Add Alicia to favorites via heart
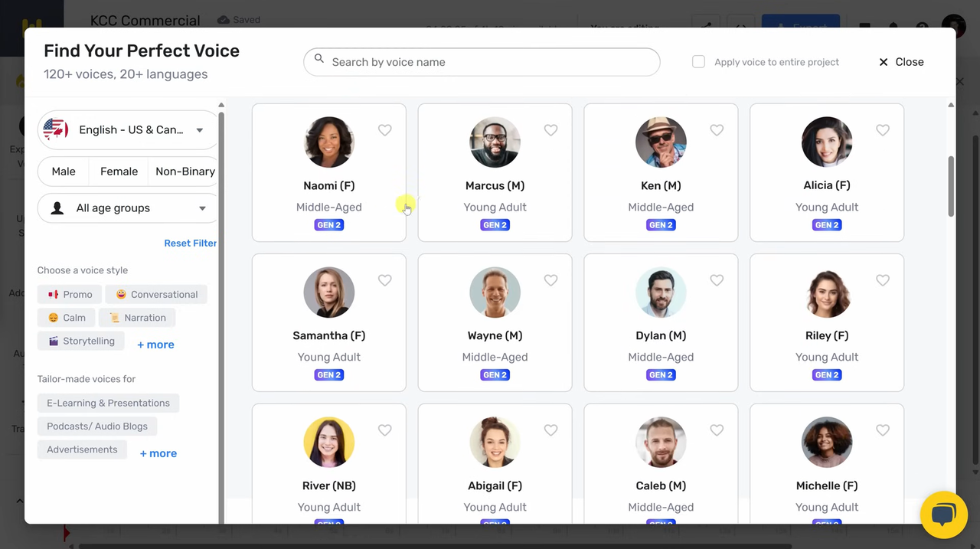This screenshot has height=549, width=980. coord(883,130)
